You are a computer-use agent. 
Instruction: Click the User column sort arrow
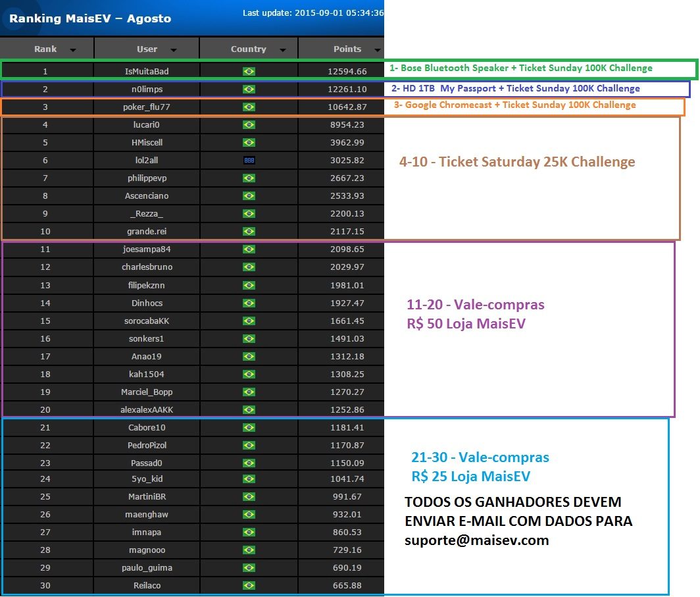(x=174, y=50)
